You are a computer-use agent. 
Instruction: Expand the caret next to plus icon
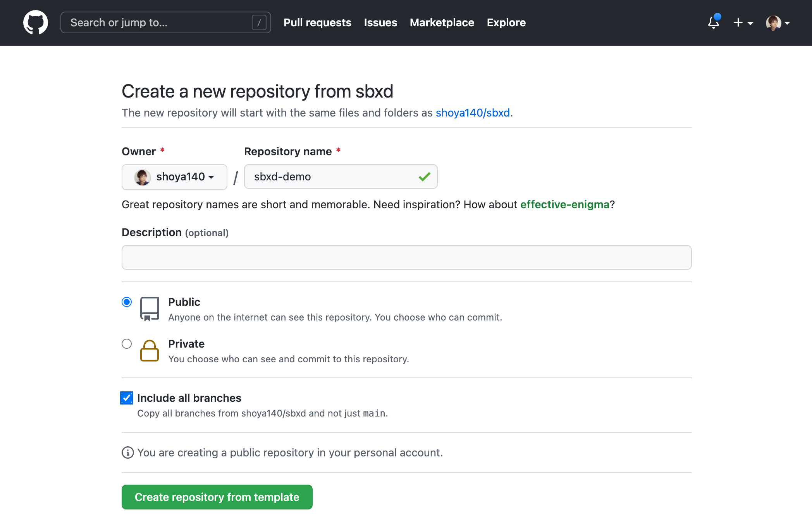(750, 23)
